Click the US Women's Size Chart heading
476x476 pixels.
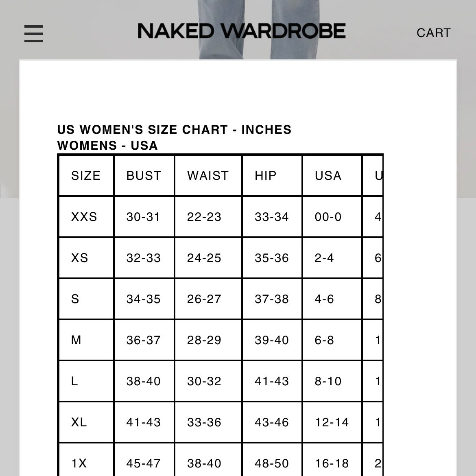pyautogui.click(x=174, y=130)
